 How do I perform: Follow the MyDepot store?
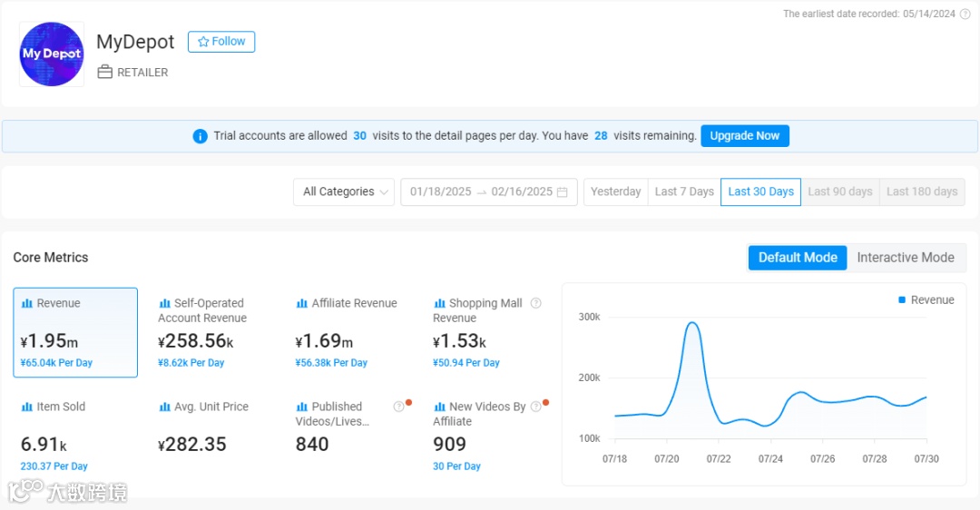click(221, 42)
